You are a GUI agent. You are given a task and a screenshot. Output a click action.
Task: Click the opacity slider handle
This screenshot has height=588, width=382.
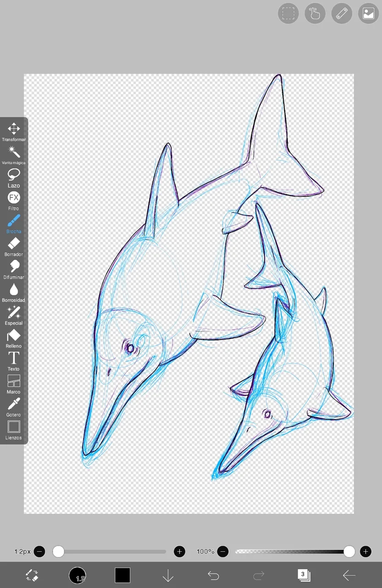tap(349, 551)
